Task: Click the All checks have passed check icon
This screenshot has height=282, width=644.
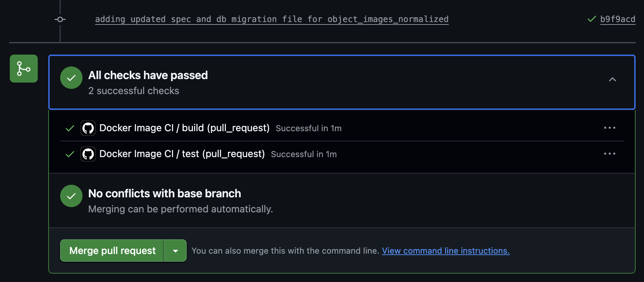Action: tap(71, 78)
